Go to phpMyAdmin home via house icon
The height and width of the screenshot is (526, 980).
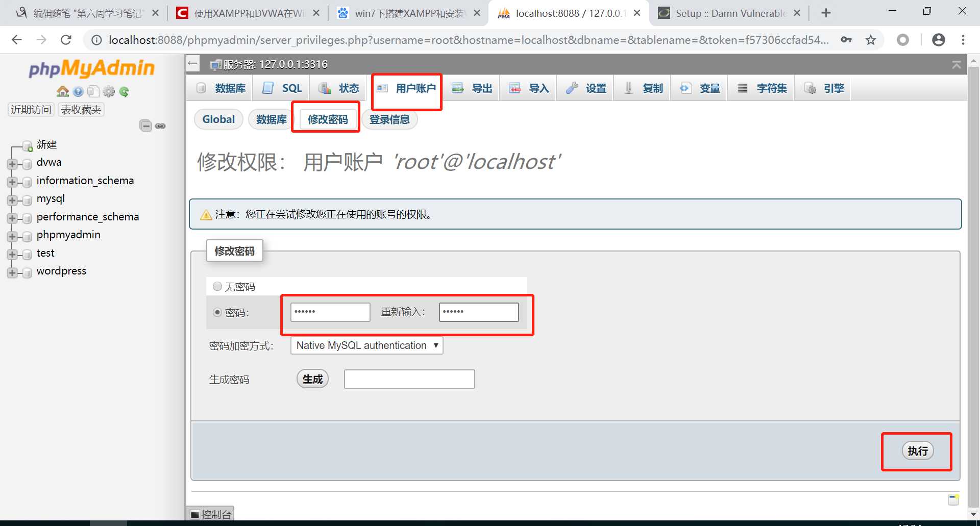pos(63,91)
